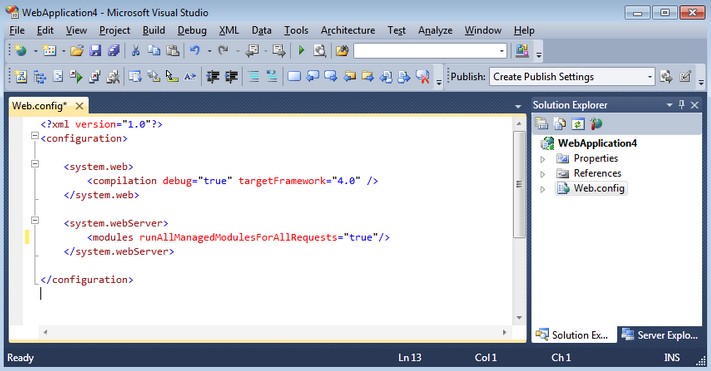This screenshot has width=711, height=371.
Task: Click the Copy icon
Action: tap(154, 50)
